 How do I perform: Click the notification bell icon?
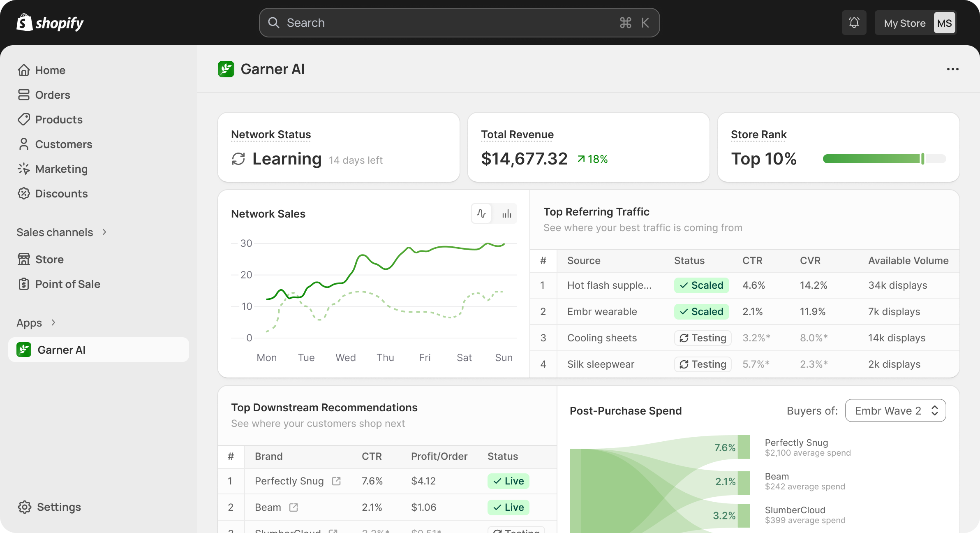pyautogui.click(x=854, y=23)
